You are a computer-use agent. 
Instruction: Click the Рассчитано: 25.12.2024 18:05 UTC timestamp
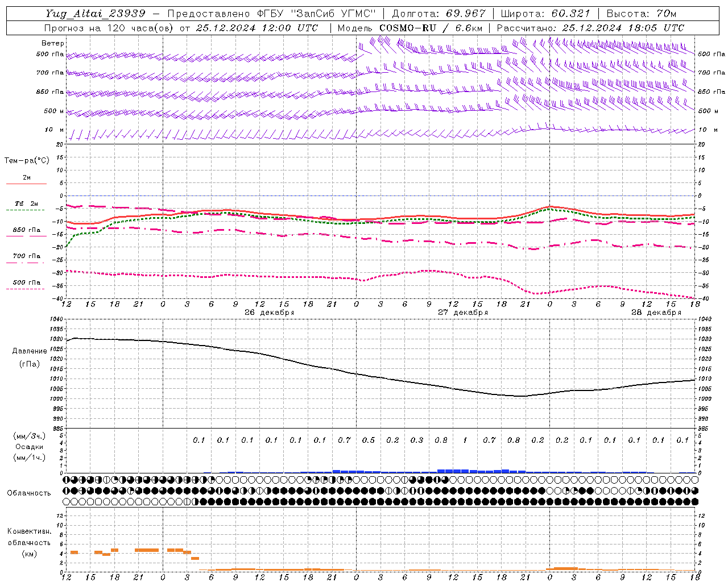click(590, 28)
